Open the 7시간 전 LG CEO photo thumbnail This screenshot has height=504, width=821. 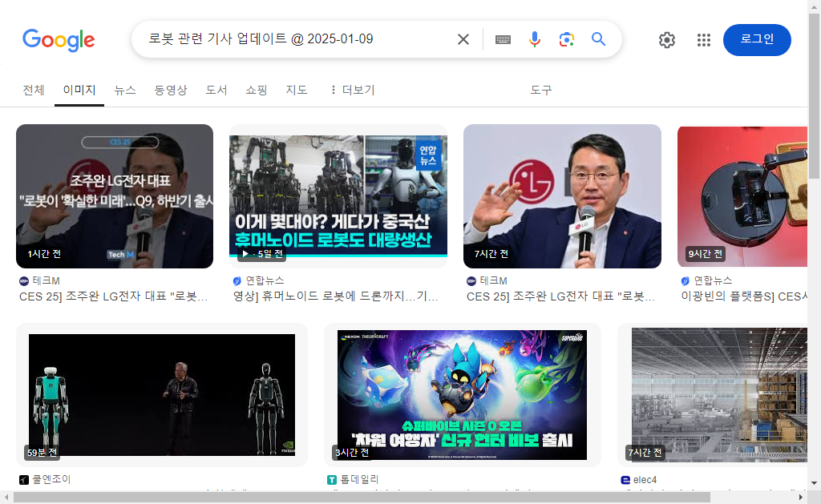562,196
